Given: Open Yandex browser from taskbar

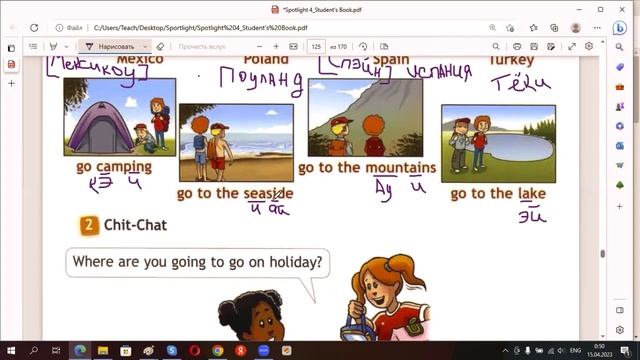Looking at the screenshot, I should point(240,351).
